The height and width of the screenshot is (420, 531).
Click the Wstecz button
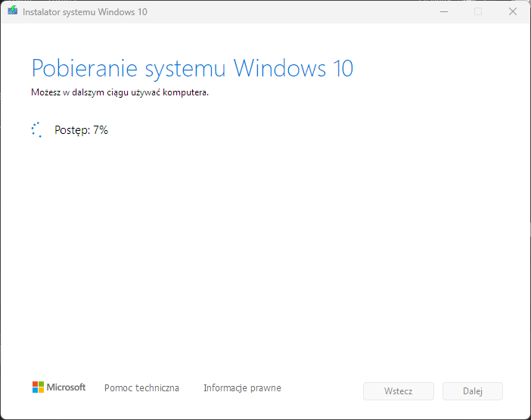(x=398, y=391)
